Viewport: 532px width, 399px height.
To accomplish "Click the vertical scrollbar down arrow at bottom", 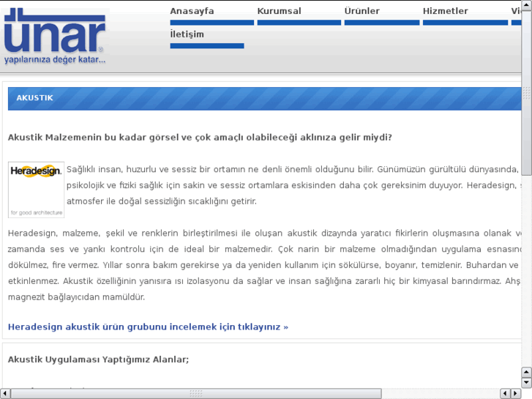I will (527, 383).
